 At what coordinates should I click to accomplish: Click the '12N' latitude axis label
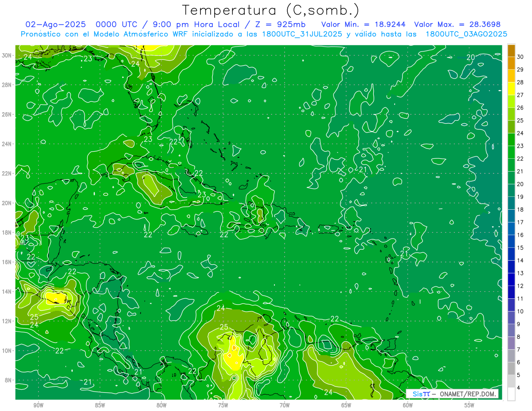8,321
